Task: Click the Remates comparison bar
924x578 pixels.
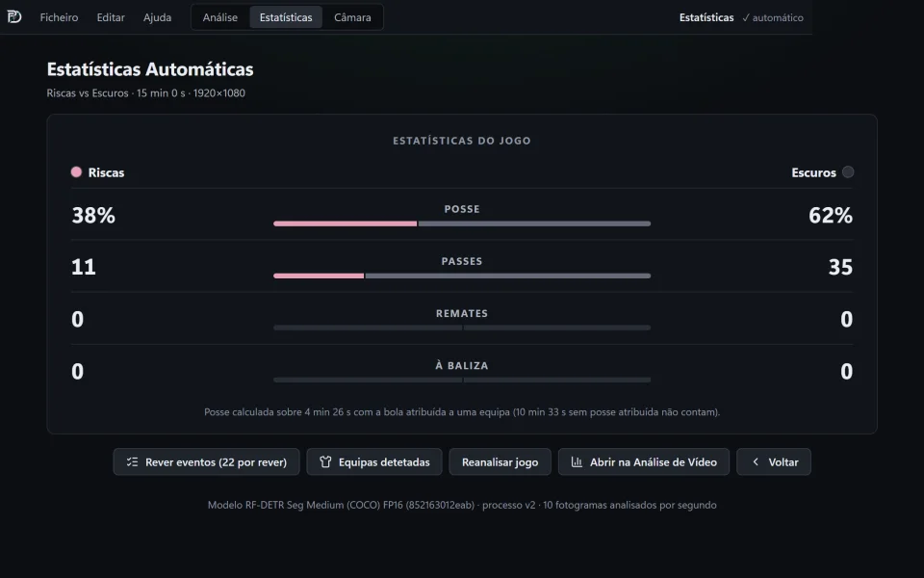Action: pyautogui.click(x=462, y=328)
